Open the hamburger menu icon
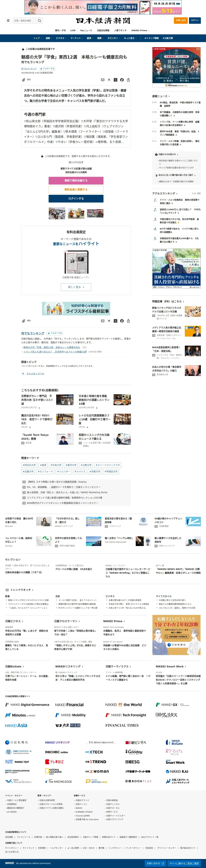Viewport: 206px width, 868px height. pyautogui.click(x=8, y=21)
